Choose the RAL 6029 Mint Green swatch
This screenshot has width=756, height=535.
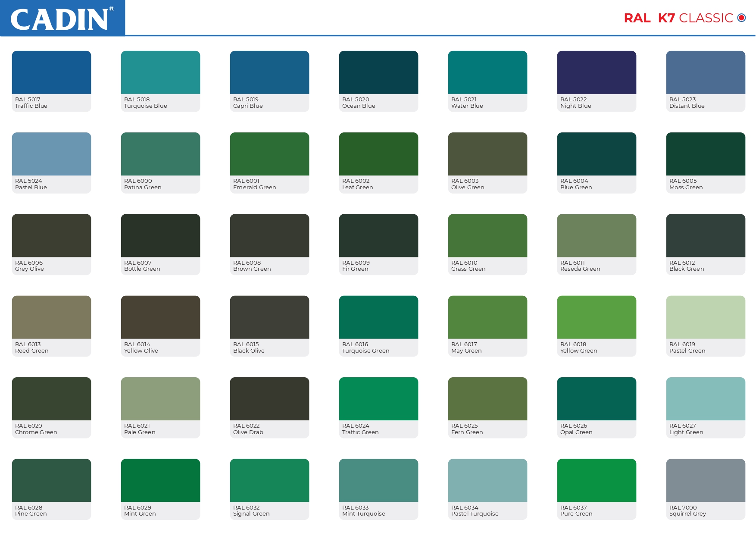(160, 480)
